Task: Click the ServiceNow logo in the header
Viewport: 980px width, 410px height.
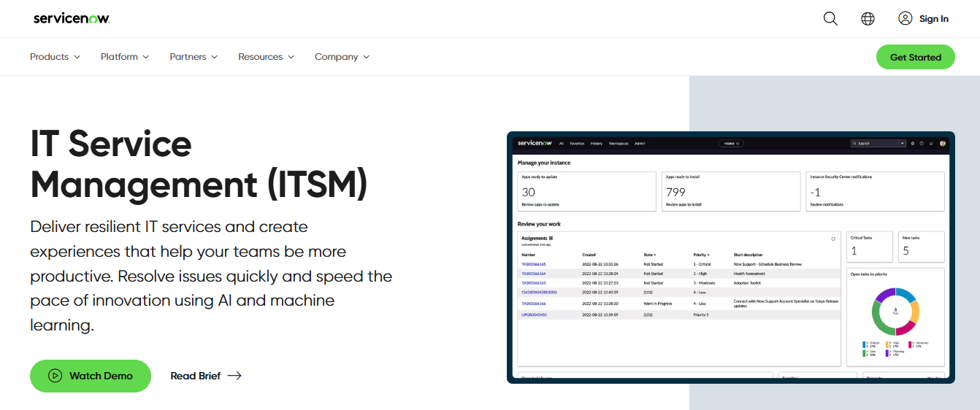Action: pos(72,18)
